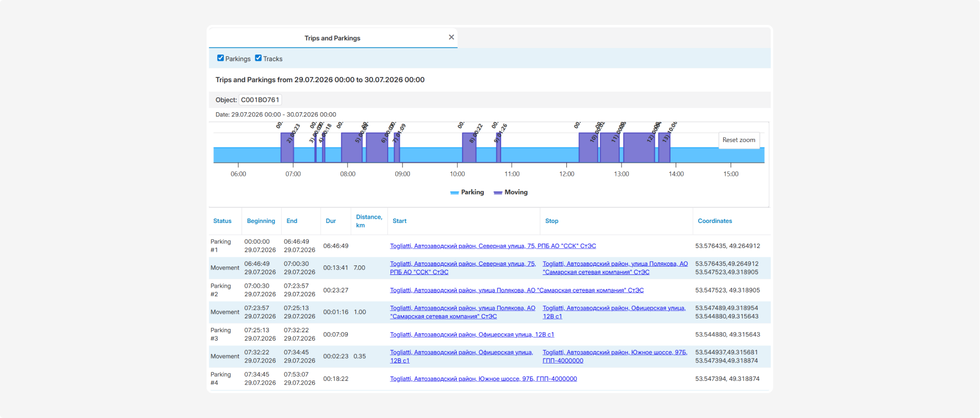The image size is (980, 418).
Task: Open Parking #1 Северная улица, 75 address link
Action: tap(493, 246)
